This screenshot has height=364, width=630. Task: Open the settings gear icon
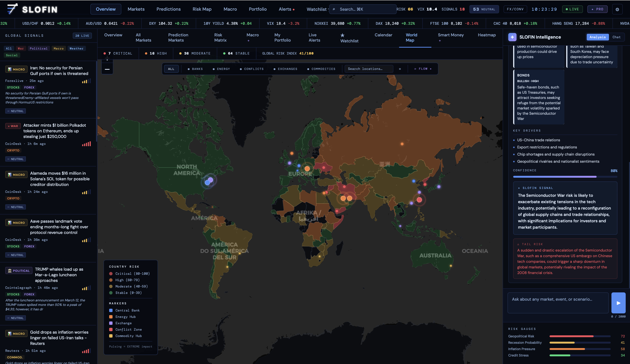617,9
